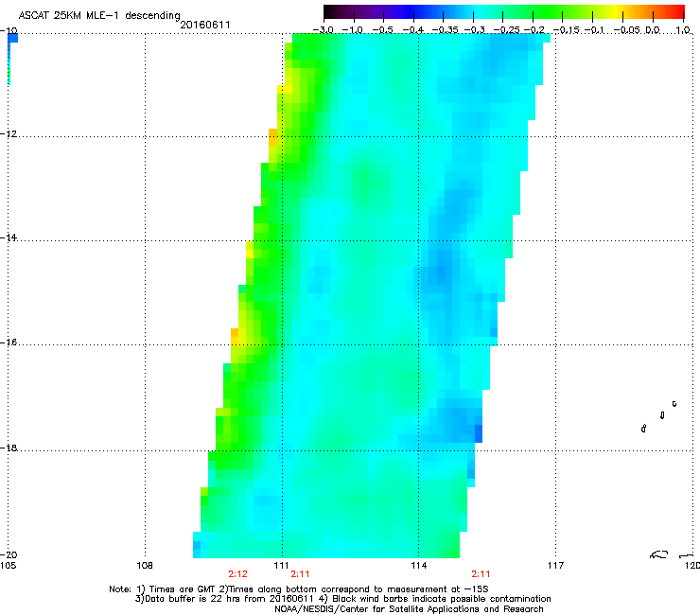The width and height of the screenshot is (700, 615).
Task: Click the -0.05 color scale label
Action: 627,30
